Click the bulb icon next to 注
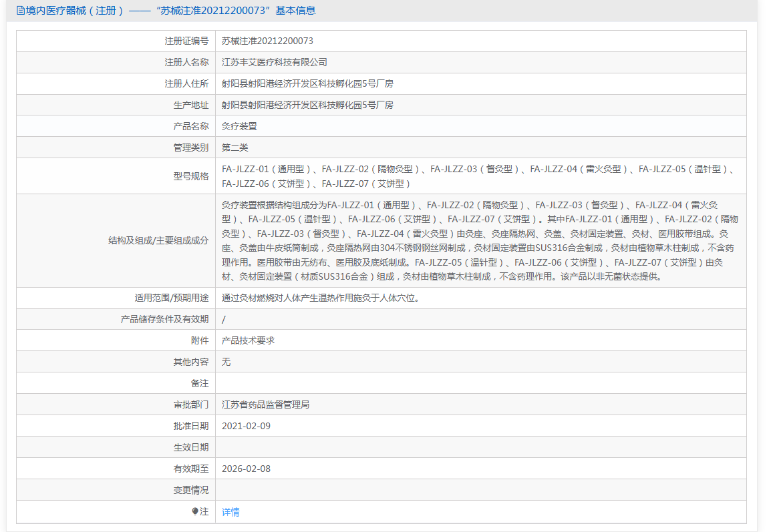767x532 pixels. tap(195, 511)
